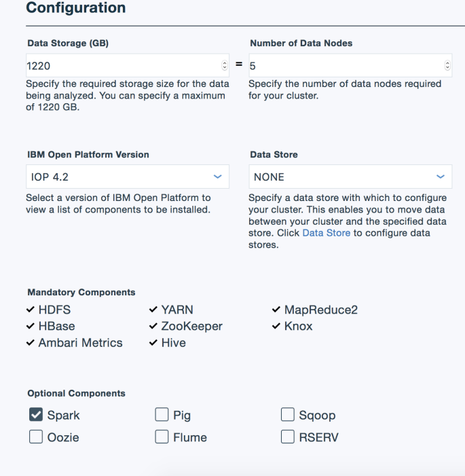Uncheck the Spark optional component
Viewport: 465px width, 476px height.
36,415
